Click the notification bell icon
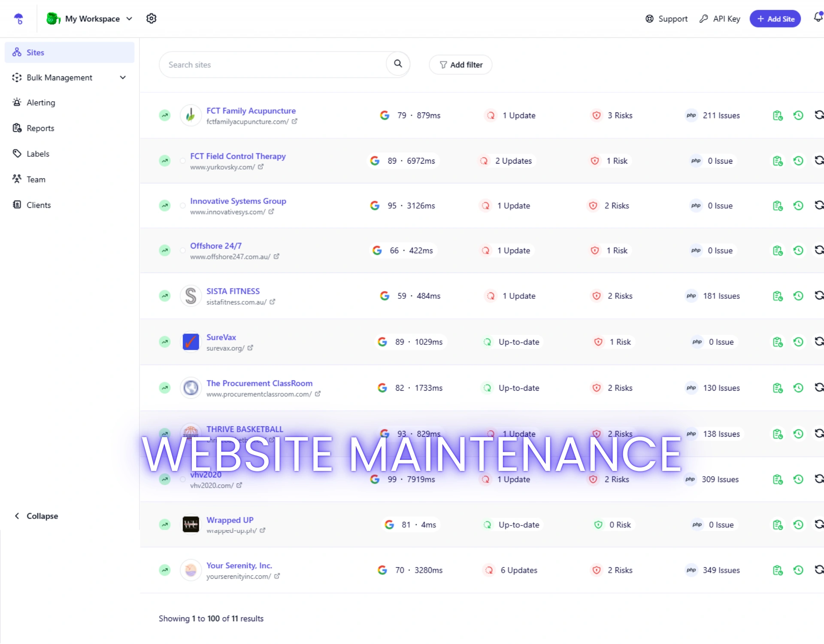Viewport: 824px width, 644px height. pos(818,18)
